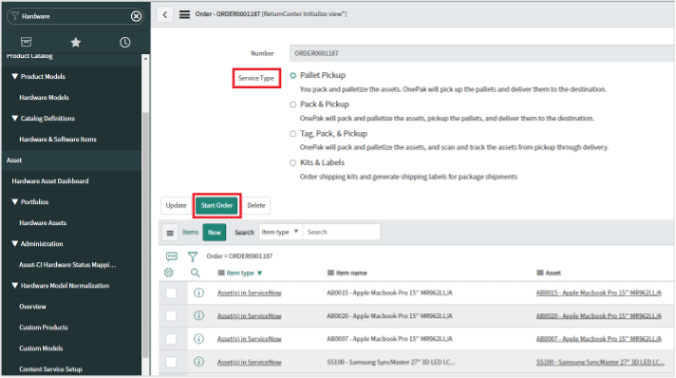The width and height of the screenshot is (676, 378).
Task: Open history using the clock icon
Action: (125, 42)
